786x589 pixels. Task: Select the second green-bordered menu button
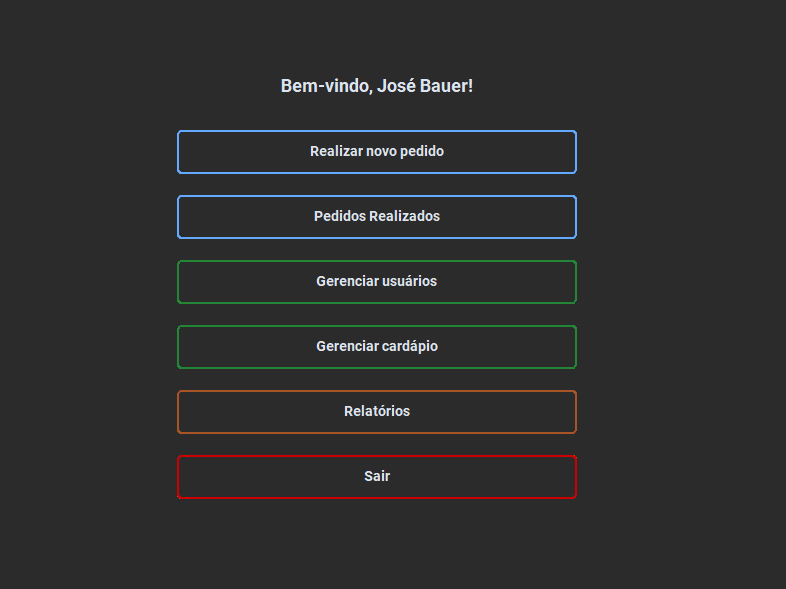[377, 347]
